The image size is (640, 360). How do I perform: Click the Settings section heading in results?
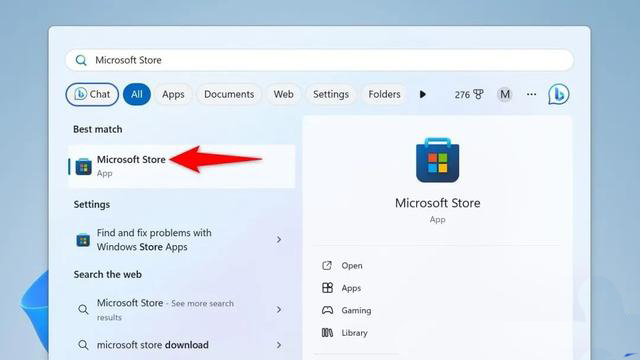tap(92, 204)
